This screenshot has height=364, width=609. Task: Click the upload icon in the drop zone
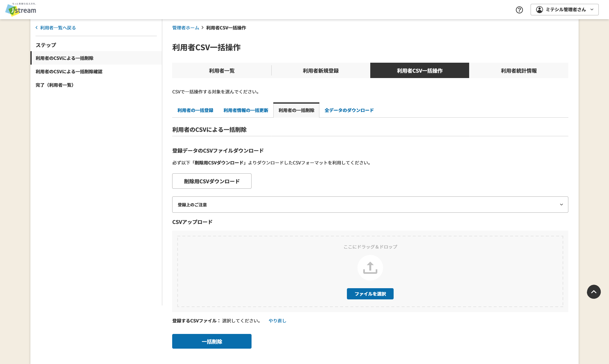point(370,268)
